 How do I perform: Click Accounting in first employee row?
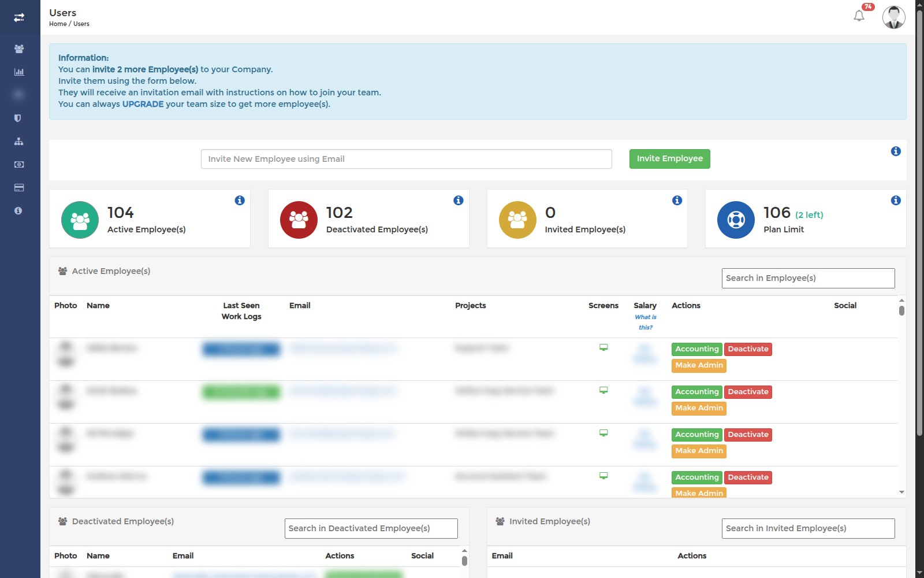pyautogui.click(x=697, y=349)
